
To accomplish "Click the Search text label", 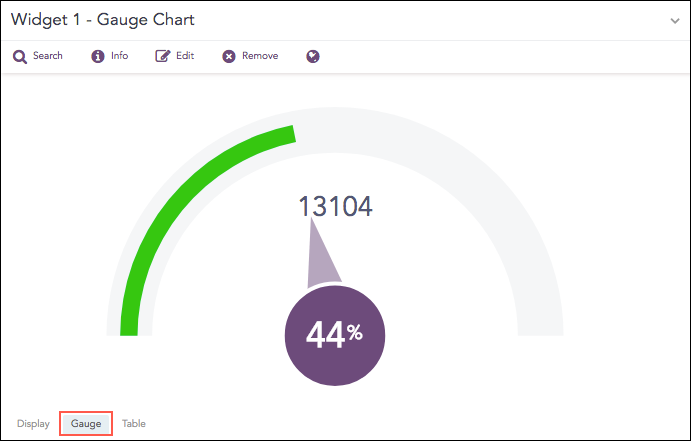I will [48, 57].
